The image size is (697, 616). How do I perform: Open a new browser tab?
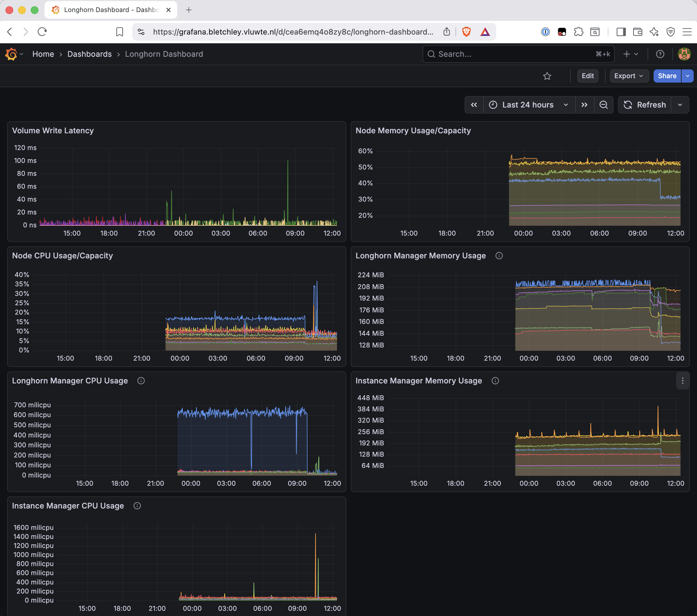pos(189,10)
